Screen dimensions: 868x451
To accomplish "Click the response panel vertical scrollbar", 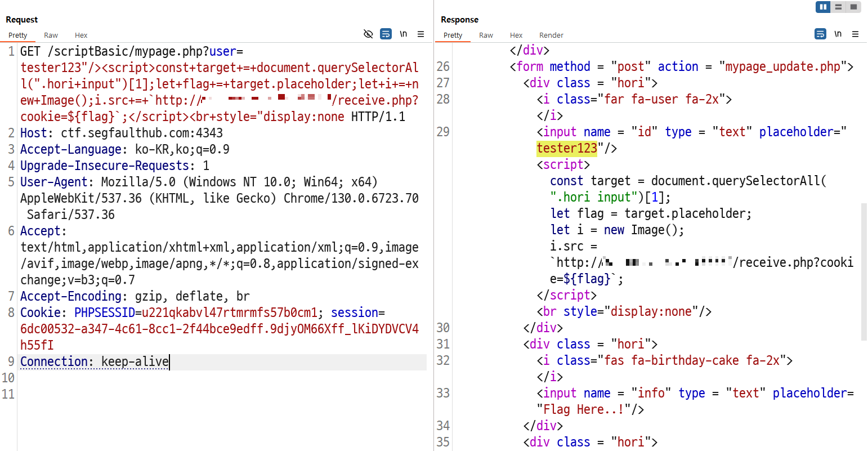I will point(864,273).
